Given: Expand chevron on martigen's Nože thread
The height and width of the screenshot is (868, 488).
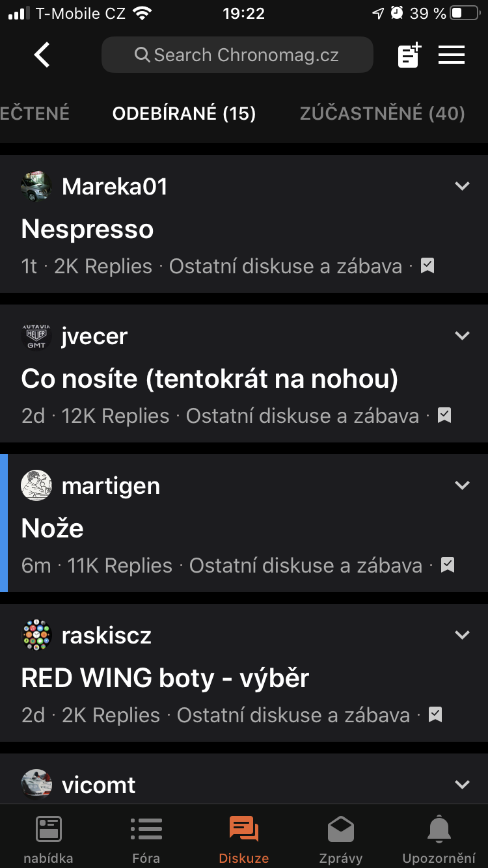Looking at the screenshot, I should 462,486.
